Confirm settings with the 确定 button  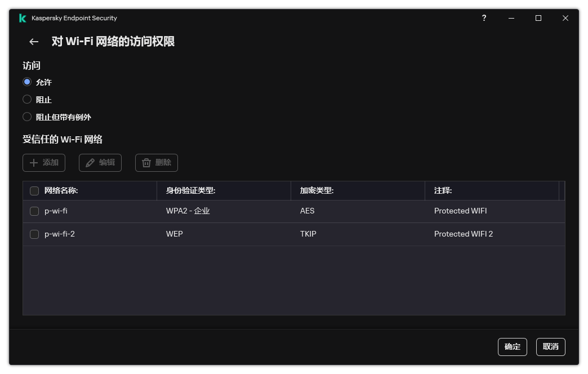click(512, 346)
